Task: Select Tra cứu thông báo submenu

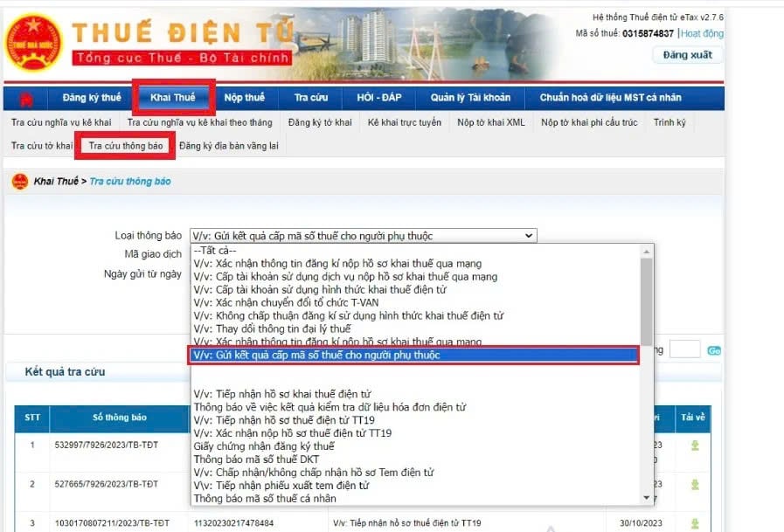Action: [x=126, y=146]
